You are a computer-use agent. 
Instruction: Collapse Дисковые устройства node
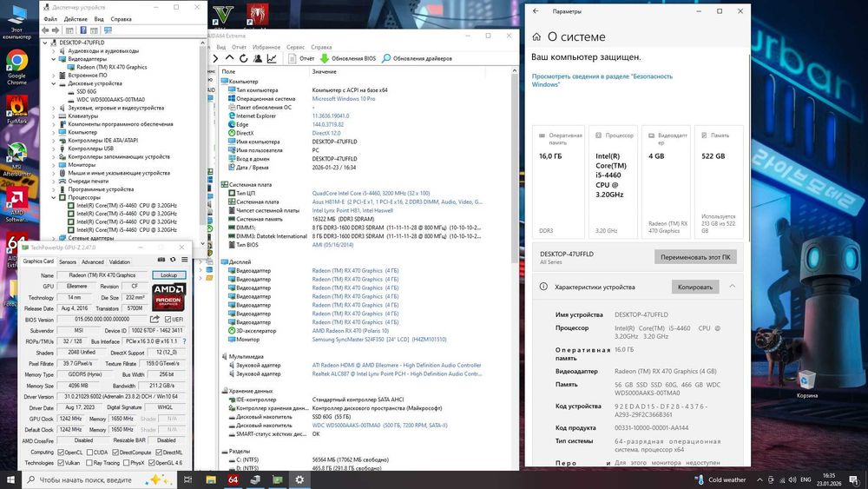pos(54,83)
